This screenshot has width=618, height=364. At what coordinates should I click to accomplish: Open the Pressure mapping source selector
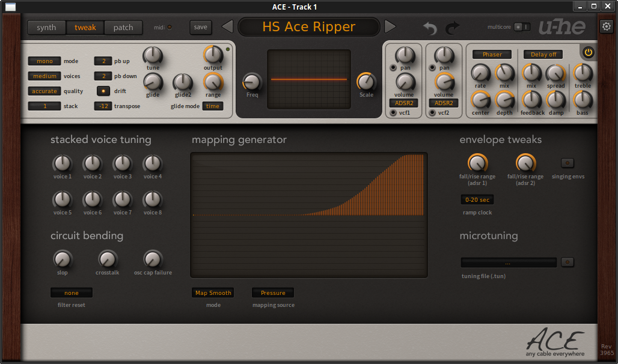coord(273,293)
